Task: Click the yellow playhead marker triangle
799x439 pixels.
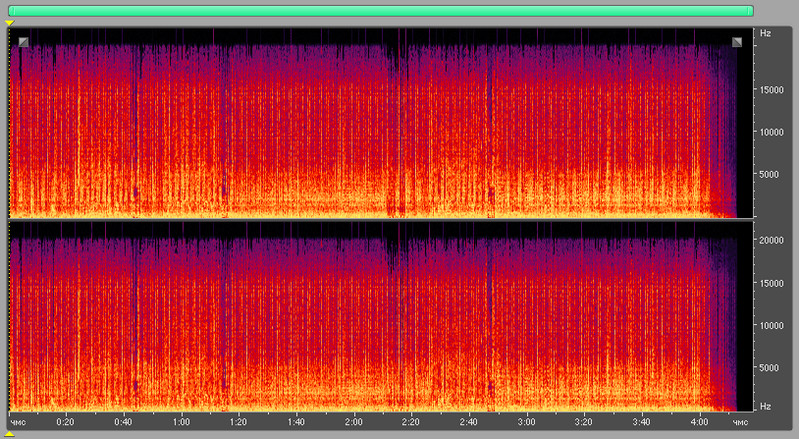Action: (x=9, y=22)
